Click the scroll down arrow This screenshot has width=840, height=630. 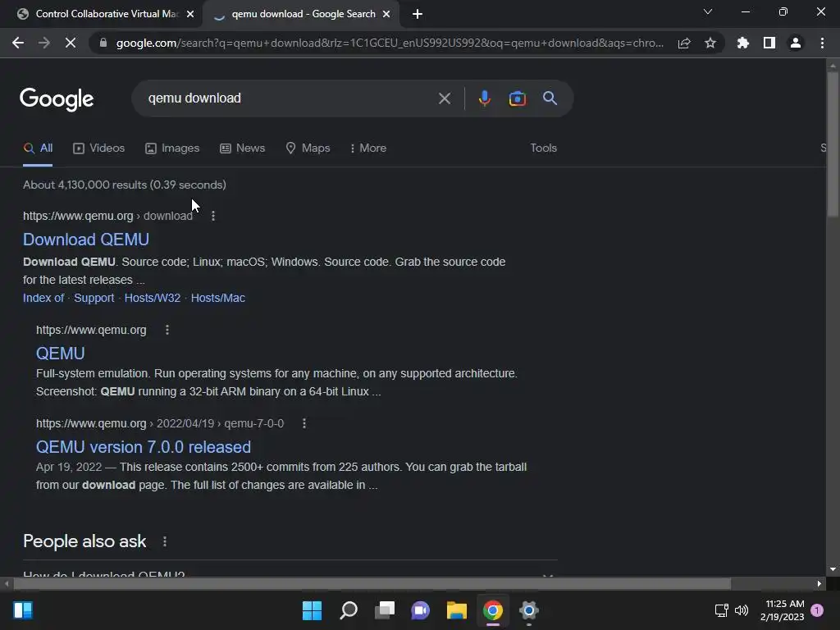(832, 569)
